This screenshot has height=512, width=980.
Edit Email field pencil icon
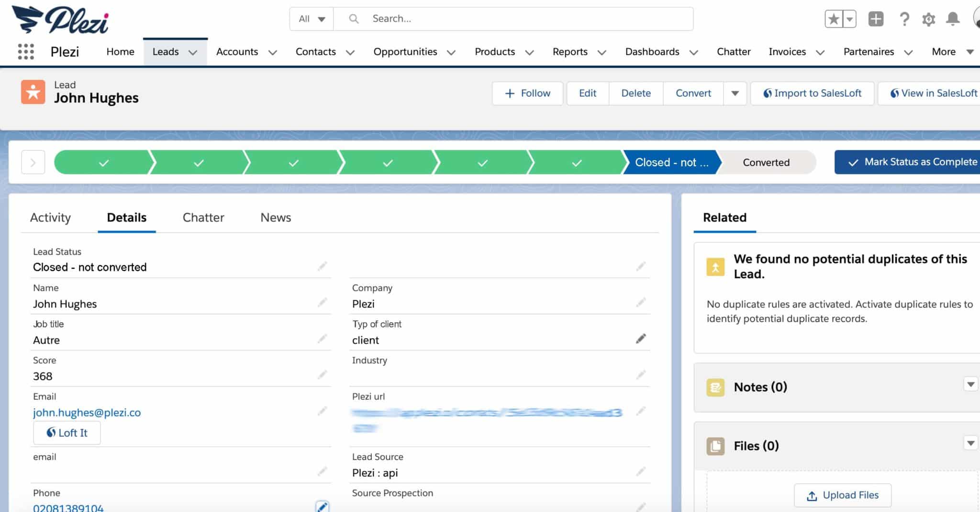(x=322, y=411)
